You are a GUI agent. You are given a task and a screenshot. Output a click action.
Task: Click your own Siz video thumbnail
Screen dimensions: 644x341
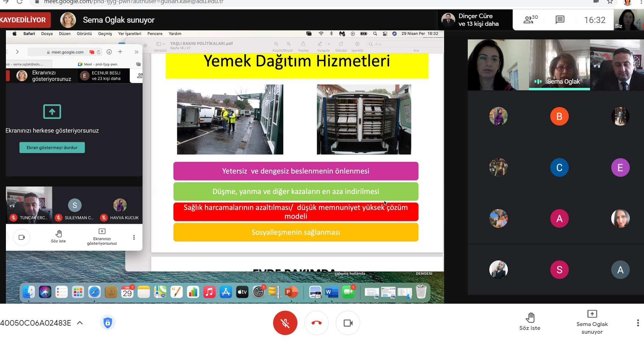click(628, 20)
